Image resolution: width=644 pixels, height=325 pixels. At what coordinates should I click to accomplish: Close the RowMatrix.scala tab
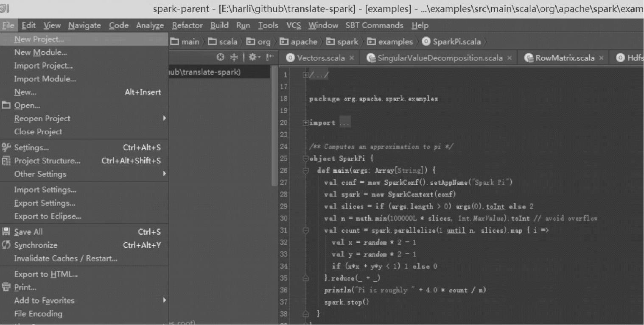tap(601, 58)
